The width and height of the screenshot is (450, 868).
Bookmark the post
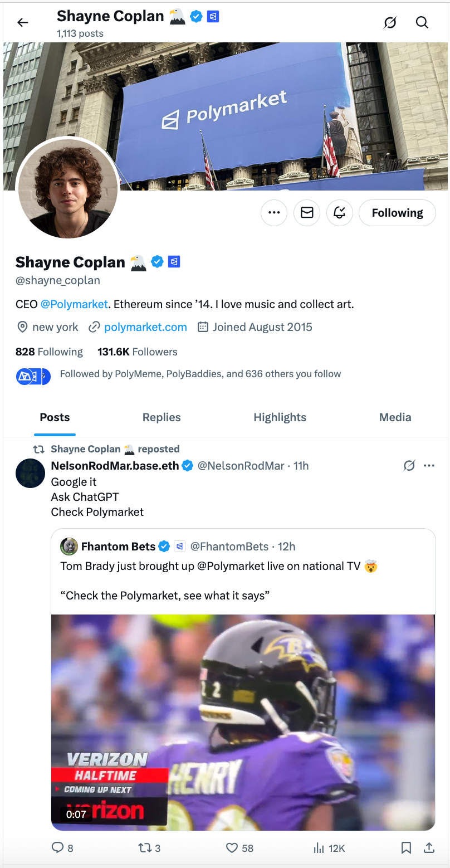[x=406, y=847]
